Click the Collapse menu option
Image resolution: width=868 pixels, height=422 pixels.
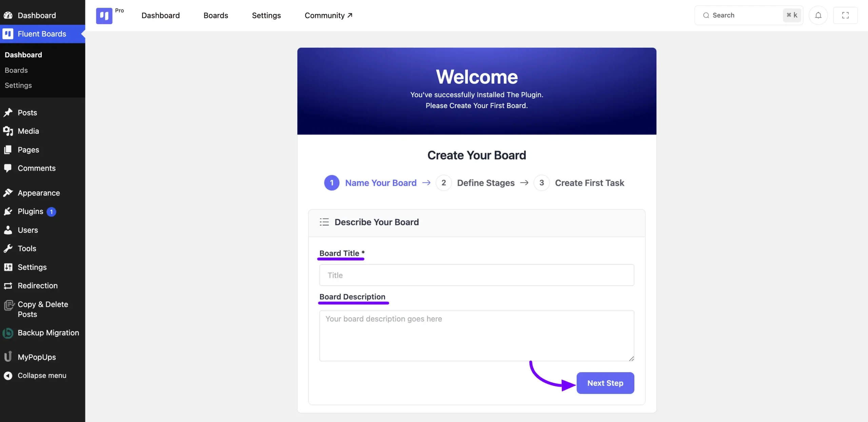pyautogui.click(x=41, y=375)
